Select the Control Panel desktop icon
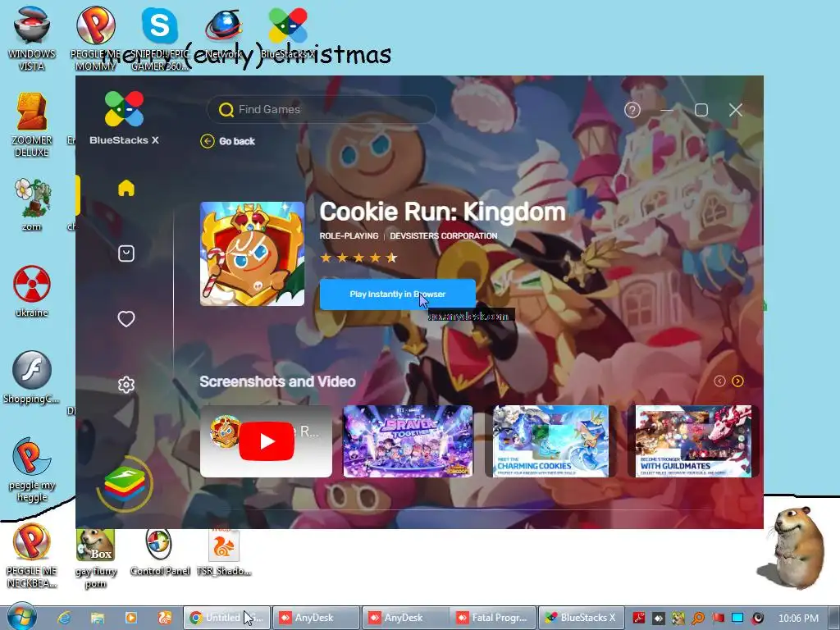This screenshot has width=840, height=630. [x=160, y=552]
